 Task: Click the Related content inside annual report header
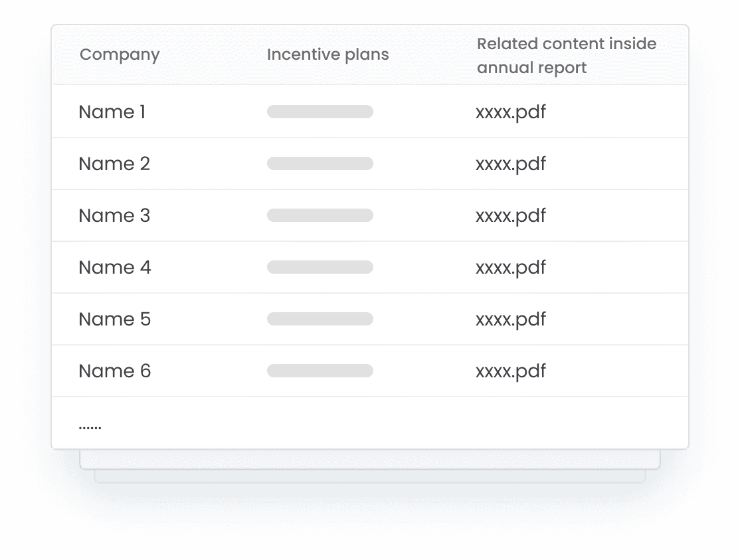click(x=566, y=56)
